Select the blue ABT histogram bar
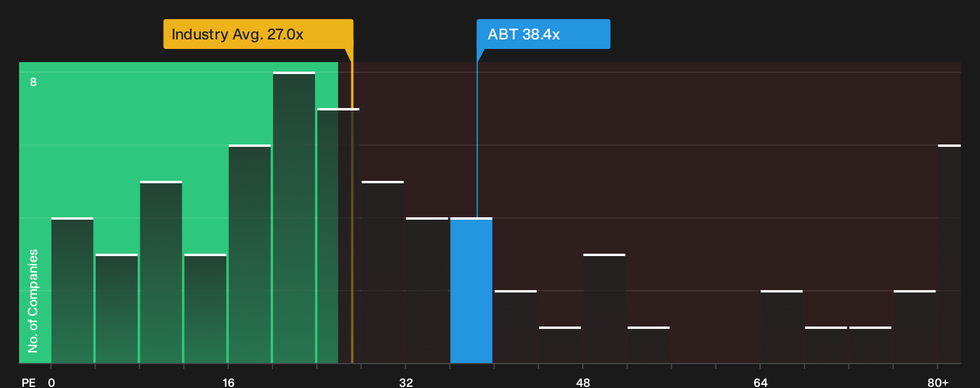The width and height of the screenshot is (980, 388). pyautogui.click(x=471, y=290)
